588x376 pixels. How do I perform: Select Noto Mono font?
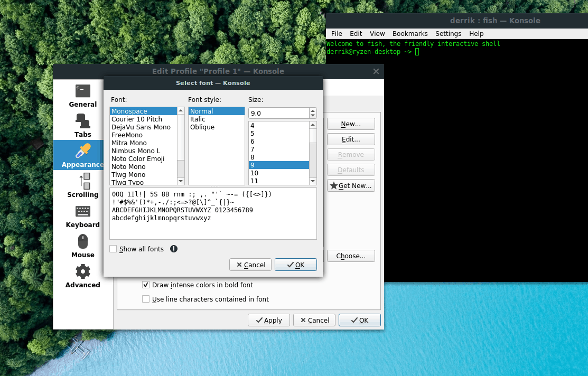click(143, 166)
